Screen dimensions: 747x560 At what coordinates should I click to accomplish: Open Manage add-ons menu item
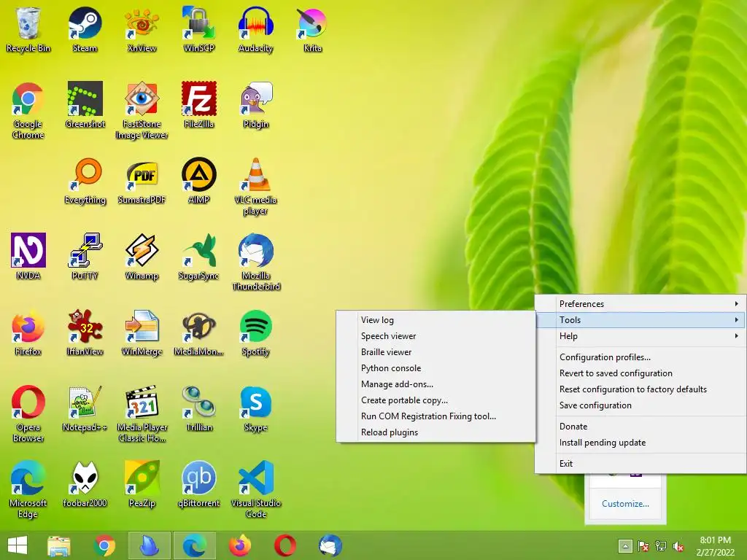436,384
